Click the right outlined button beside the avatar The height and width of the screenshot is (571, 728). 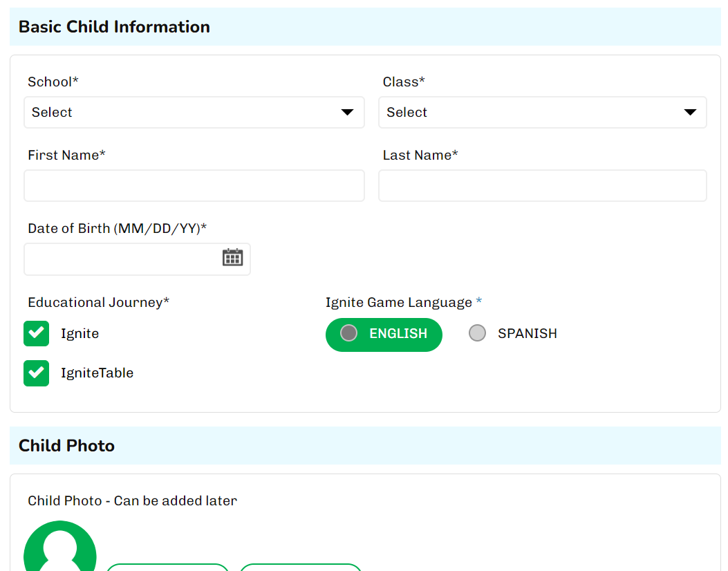click(301, 568)
